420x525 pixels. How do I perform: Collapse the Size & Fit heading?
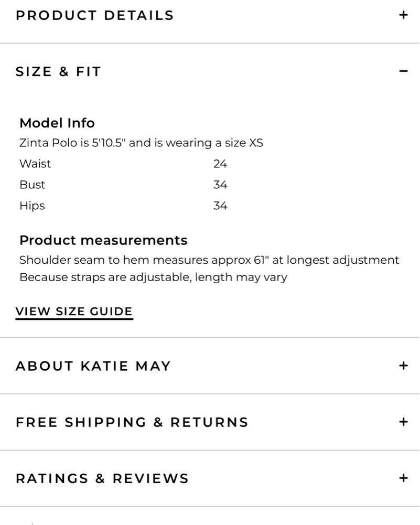[x=58, y=72]
